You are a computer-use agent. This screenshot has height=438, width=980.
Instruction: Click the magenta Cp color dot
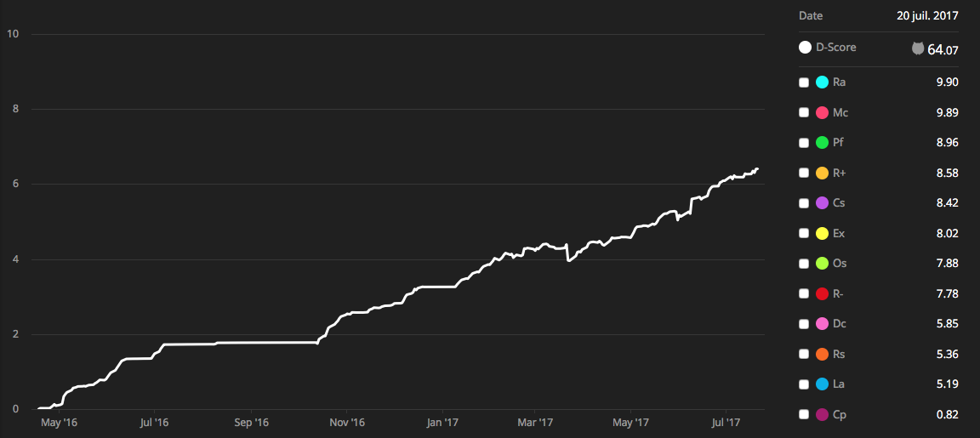[823, 413]
